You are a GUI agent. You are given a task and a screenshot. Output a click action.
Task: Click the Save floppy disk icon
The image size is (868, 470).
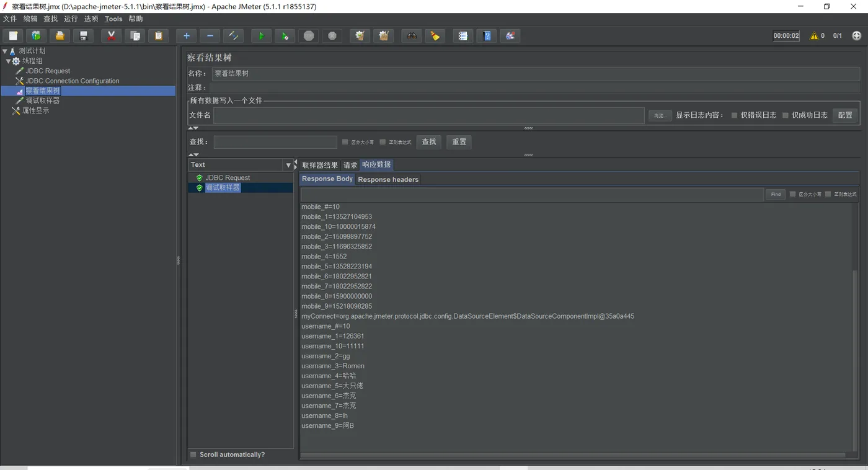83,36
